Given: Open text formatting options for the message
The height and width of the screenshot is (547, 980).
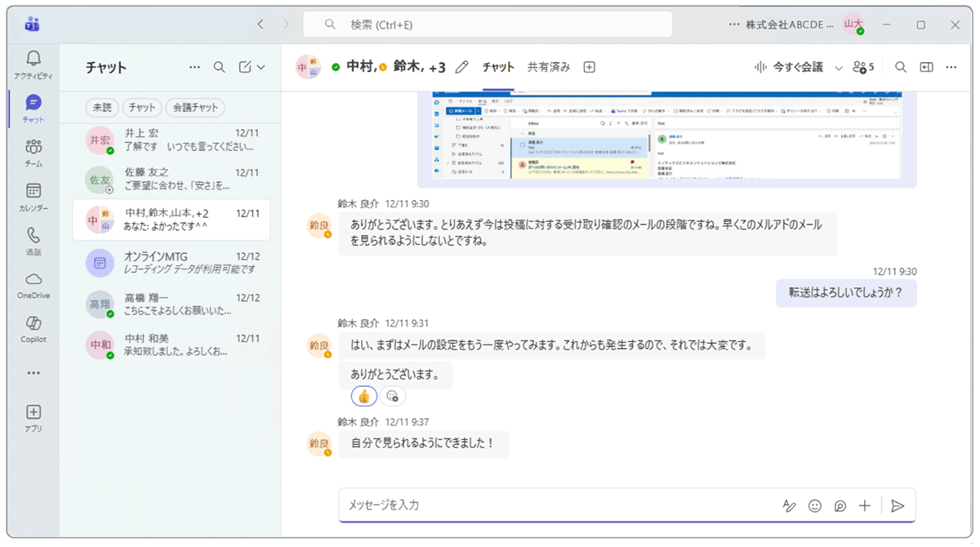Looking at the screenshot, I should pos(789,505).
